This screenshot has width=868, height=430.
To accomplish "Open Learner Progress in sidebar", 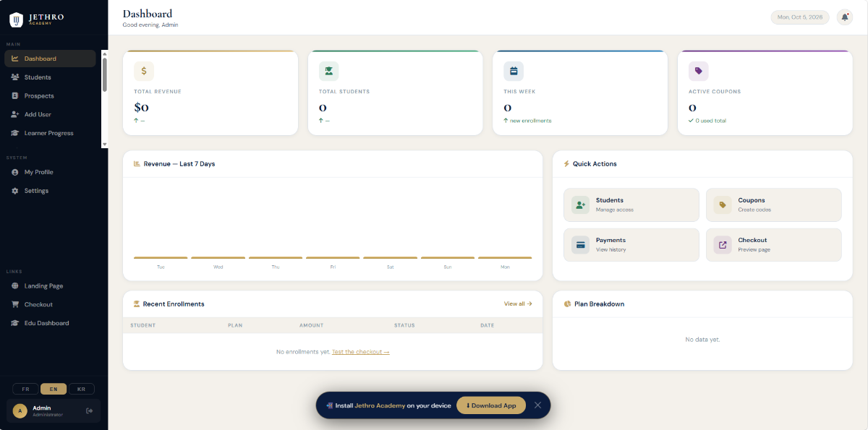I will tap(50, 133).
